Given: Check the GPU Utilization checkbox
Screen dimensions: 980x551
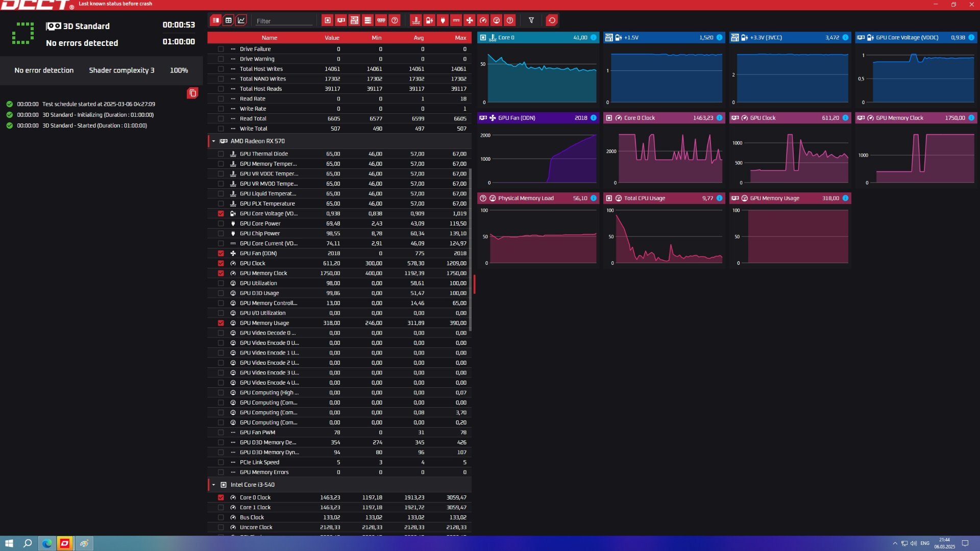Looking at the screenshot, I should (x=221, y=283).
